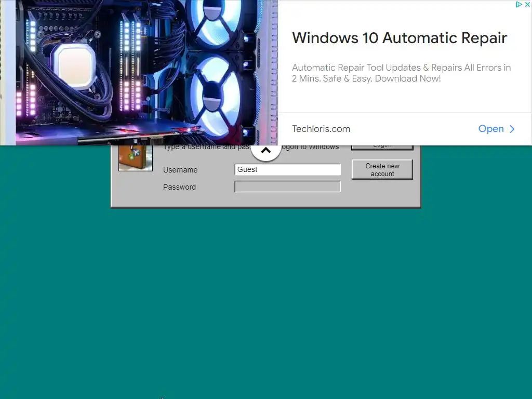Open the Techloris ad link

pos(496,129)
